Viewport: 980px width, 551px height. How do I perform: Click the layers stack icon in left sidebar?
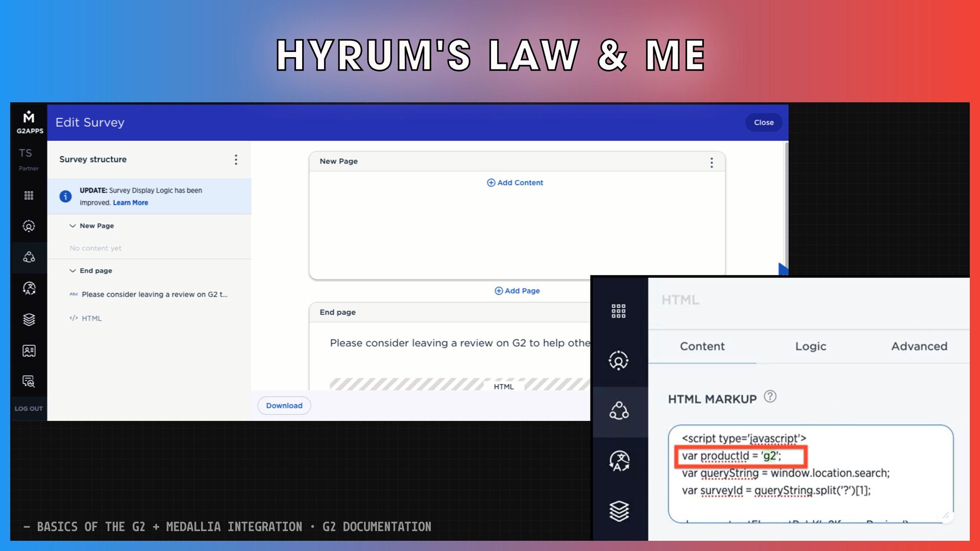tap(29, 319)
